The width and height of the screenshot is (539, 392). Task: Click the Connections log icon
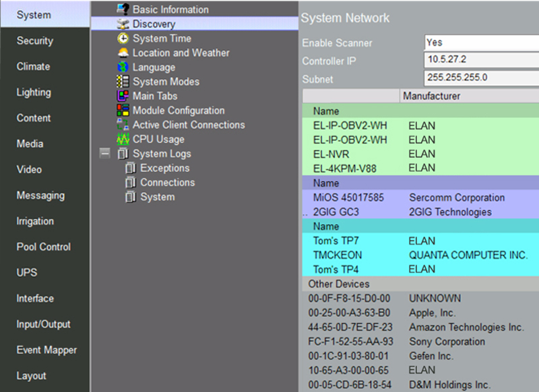[x=131, y=183]
